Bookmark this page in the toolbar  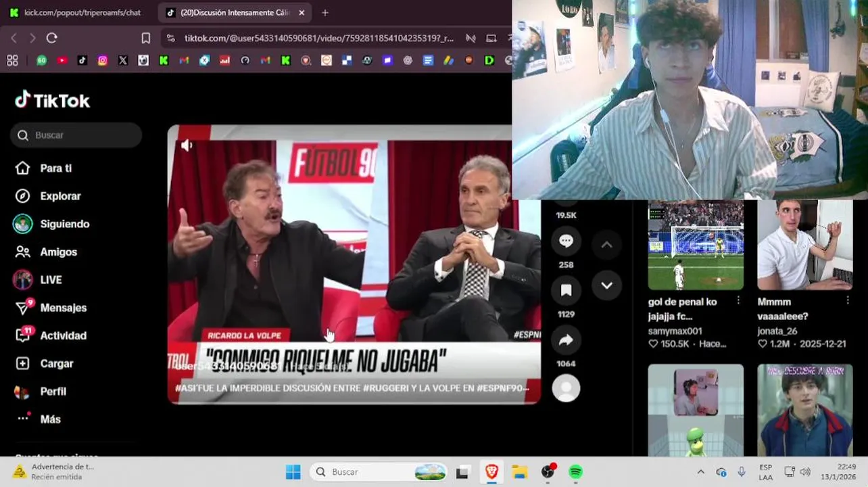146,39
